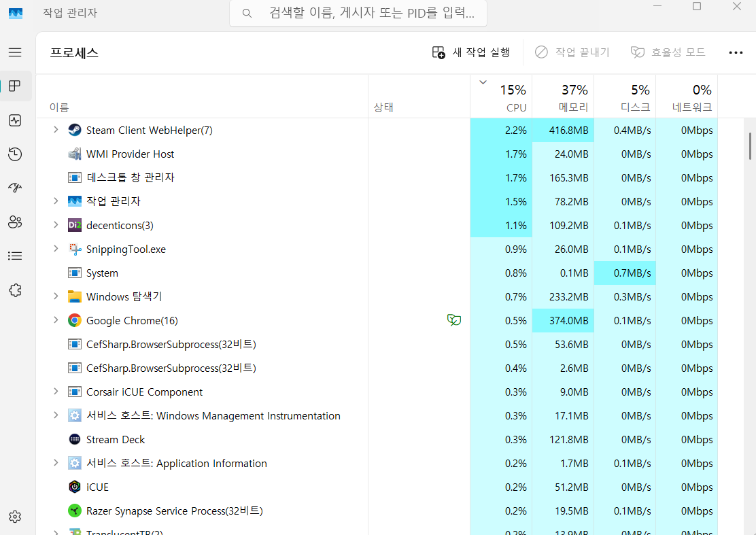Click the search magnifier icon

tap(247, 14)
